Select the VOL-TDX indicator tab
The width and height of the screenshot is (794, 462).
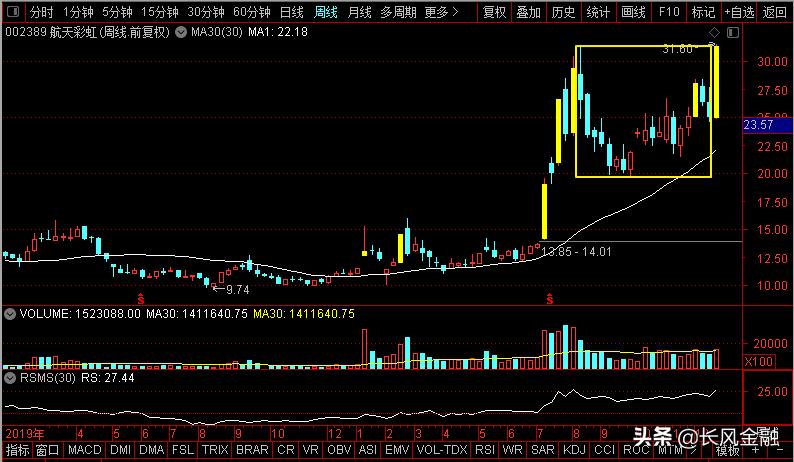click(x=442, y=450)
